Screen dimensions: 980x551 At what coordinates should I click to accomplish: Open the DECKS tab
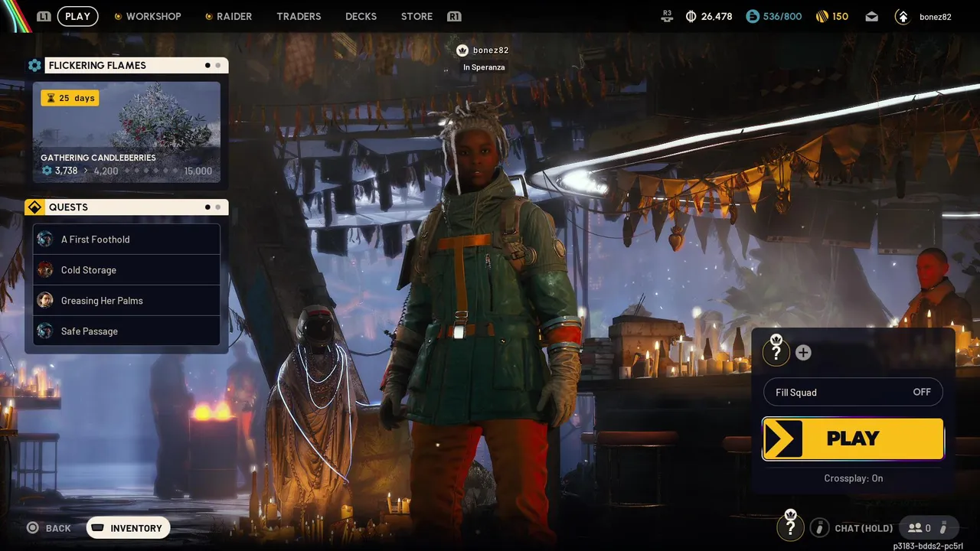point(361,16)
